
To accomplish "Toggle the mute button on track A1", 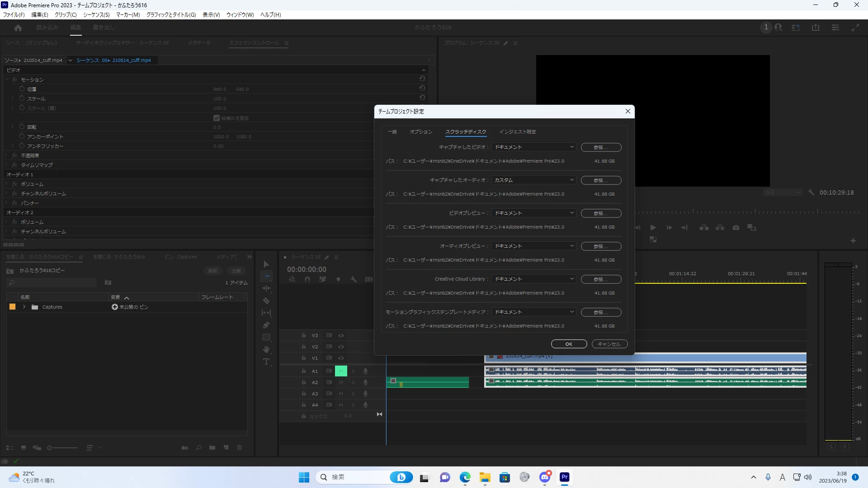I will (x=341, y=371).
